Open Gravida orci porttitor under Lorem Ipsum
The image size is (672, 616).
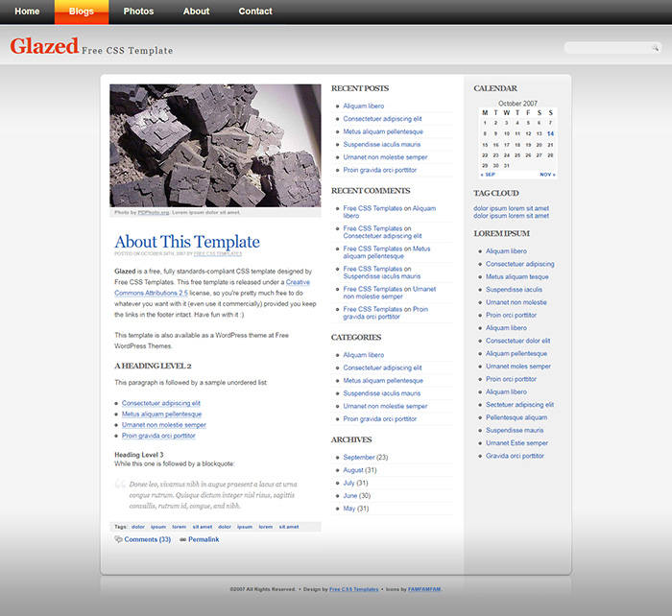(515, 456)
